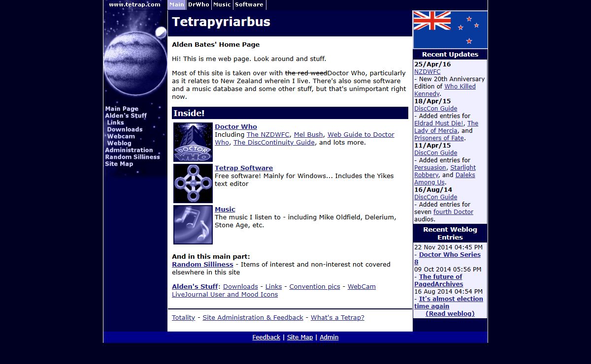Click the www.tetrap.com logo
This screenshot has width=591, height=364.
coord(134,4)
